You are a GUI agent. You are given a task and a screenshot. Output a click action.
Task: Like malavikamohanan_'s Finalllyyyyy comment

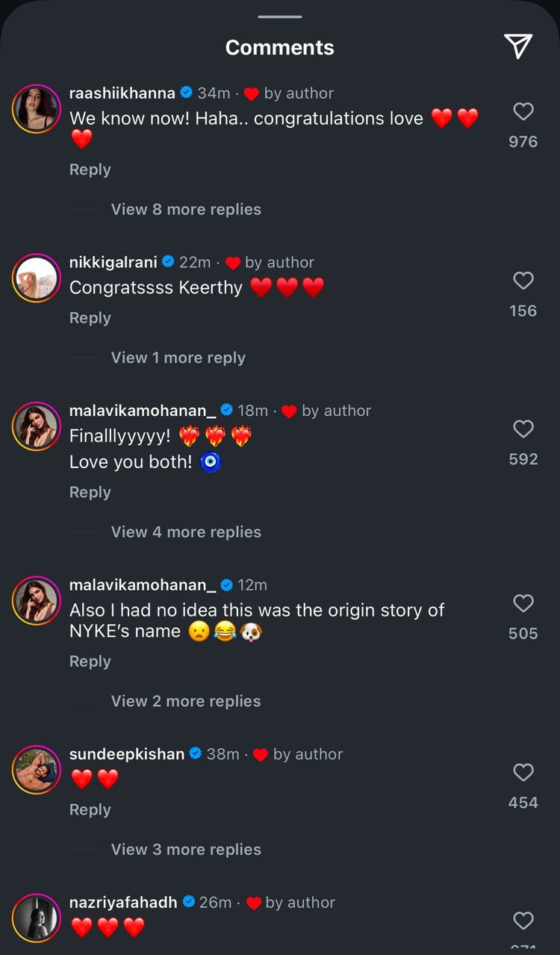coord(523,429)
